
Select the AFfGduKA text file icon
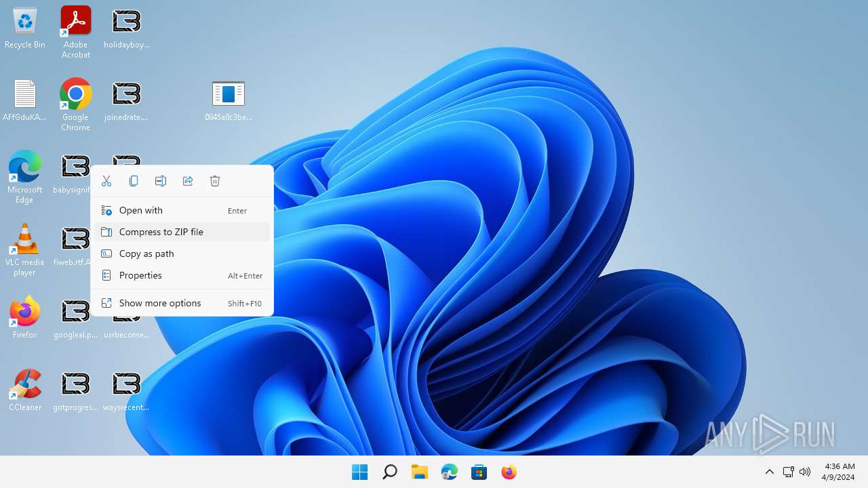click(25, 101)
